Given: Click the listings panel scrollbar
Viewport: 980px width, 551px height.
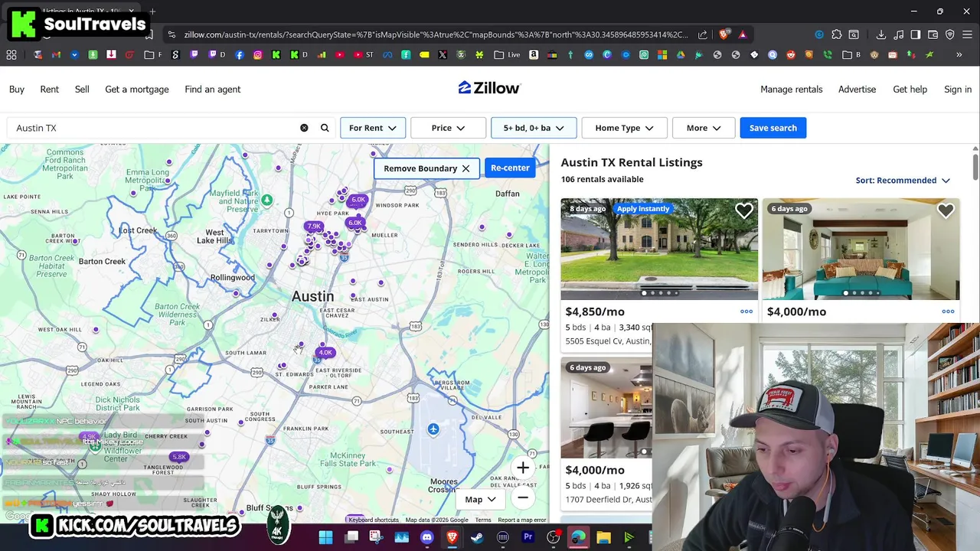Looking at the screenshot, I should pos(975,168).
